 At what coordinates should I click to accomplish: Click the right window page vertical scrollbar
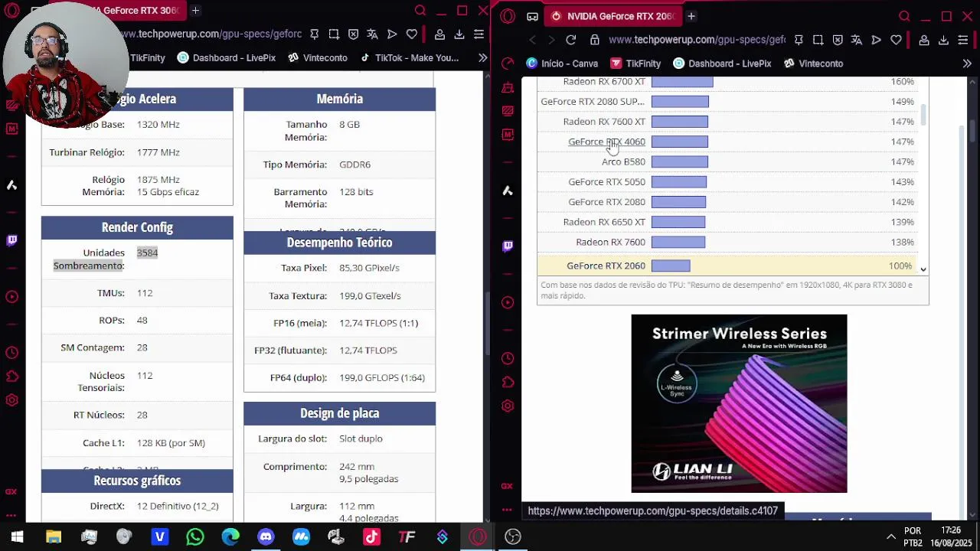(x=973, y=132)
